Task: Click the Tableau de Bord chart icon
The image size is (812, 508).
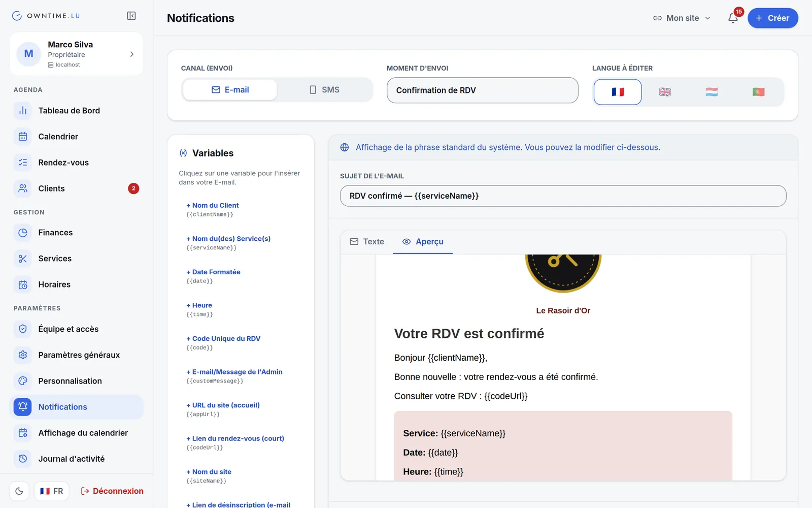Action: [x=23, y=111]
